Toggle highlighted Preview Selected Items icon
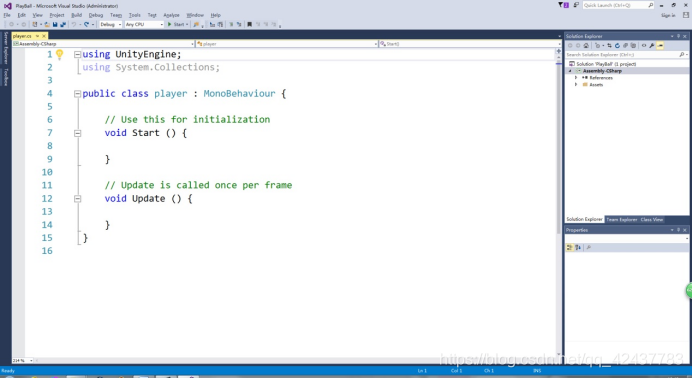Image resolution: width=693 pixels, height=378 pixels. pyautogui.click(x=660, y=46)
